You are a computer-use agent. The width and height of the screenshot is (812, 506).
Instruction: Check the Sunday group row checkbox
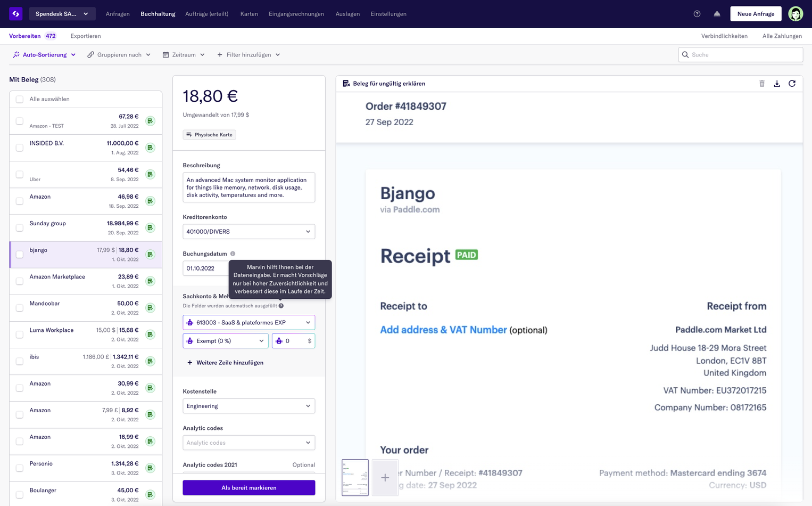[x=20, y=227]
